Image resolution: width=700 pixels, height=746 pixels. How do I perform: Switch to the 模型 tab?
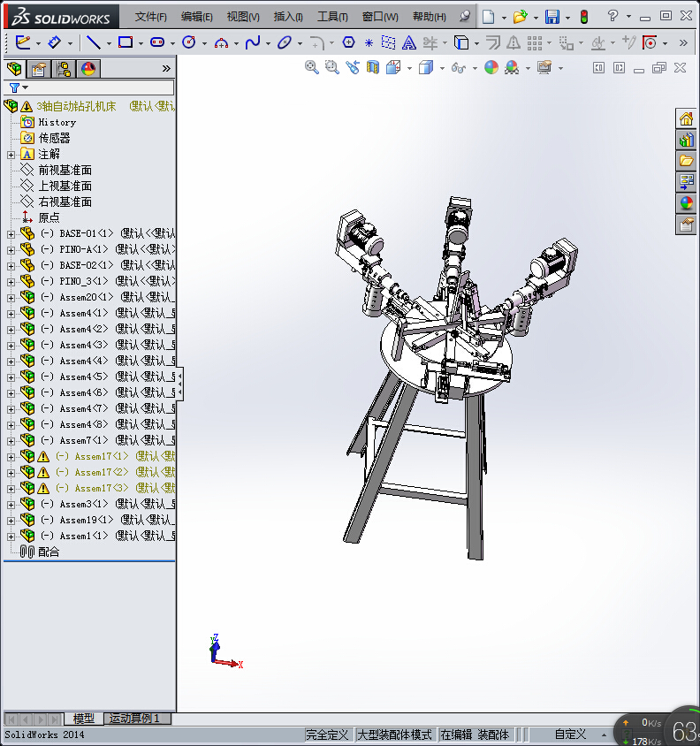tap(84, 719)
